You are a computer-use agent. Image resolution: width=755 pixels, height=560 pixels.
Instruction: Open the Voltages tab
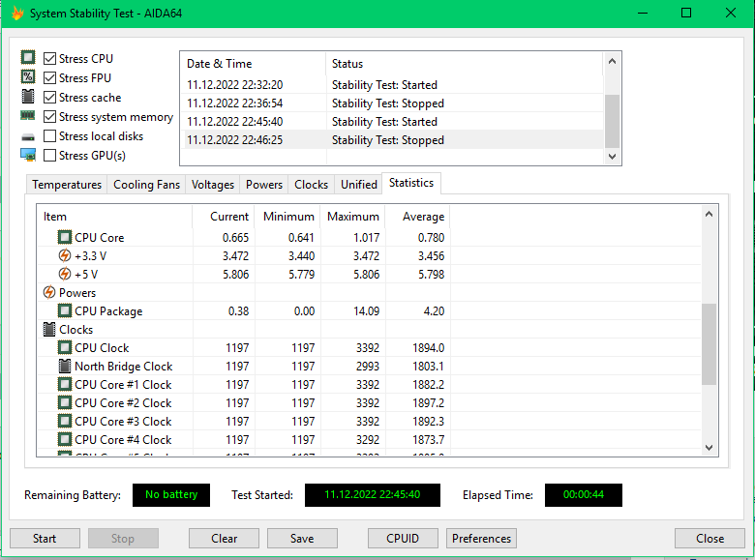pyautogui.click(x=212, y=185)
